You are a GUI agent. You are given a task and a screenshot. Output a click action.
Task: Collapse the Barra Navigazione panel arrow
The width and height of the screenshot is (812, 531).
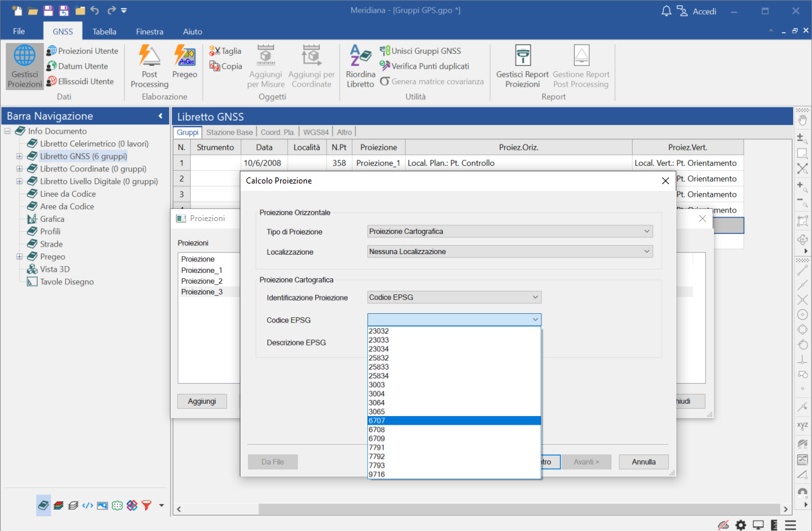click(x=160, y=116)
